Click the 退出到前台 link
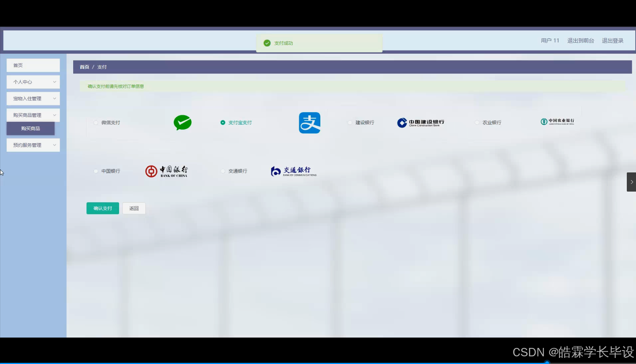Viewport: 636px width, 364px height. pos(580,41)
